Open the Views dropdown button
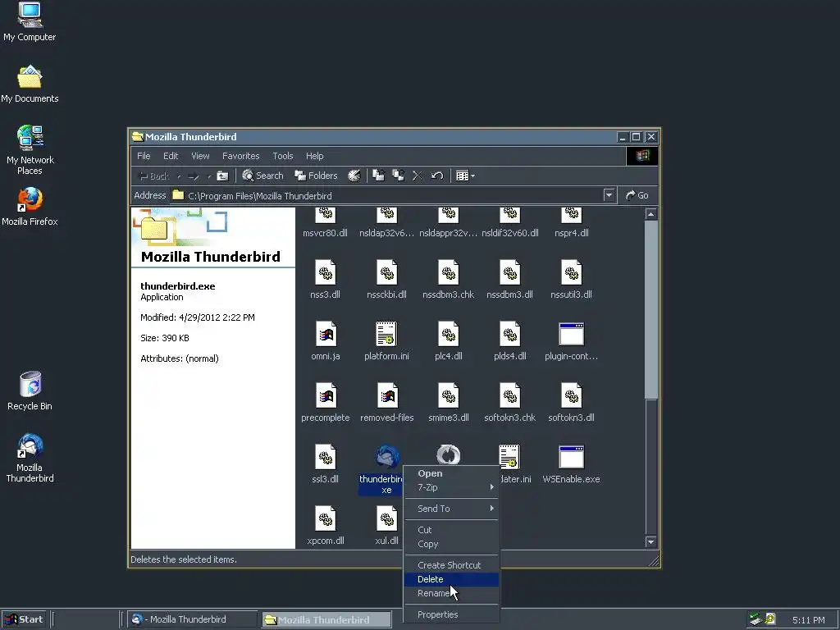 [465, 176]
